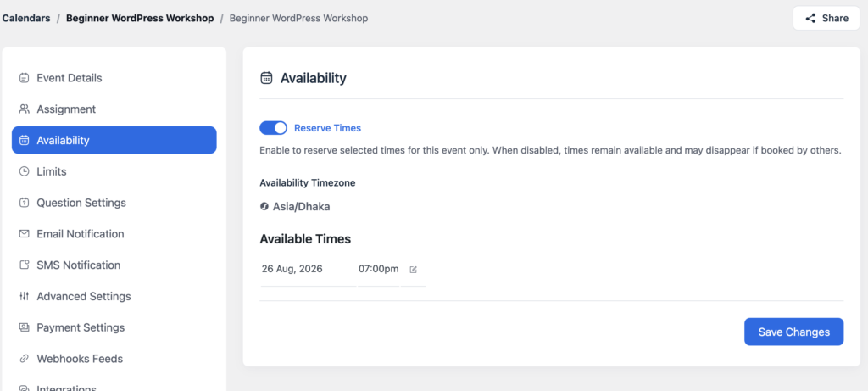Open Webhooks Feeds
Image resolution: width=868 pixels, height=391 pixels.
click(x=114, y=358)
